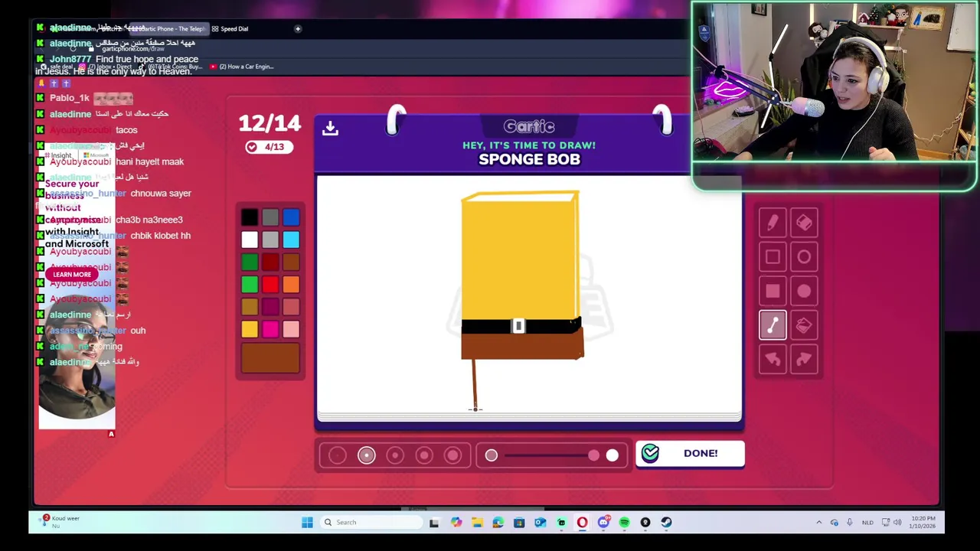980x551 pixels.
Task: Undo the last drawing stroke
Action: click(x=773, y=359)
